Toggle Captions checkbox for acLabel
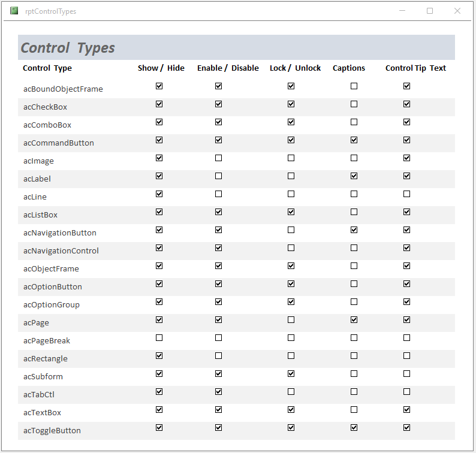The image size is (476, 453). click(354, 176)
